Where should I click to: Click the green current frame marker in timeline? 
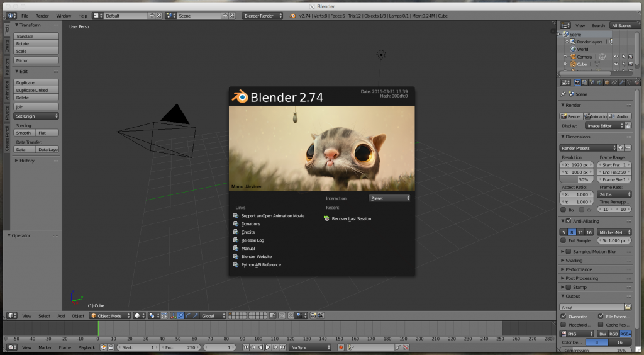98,329
